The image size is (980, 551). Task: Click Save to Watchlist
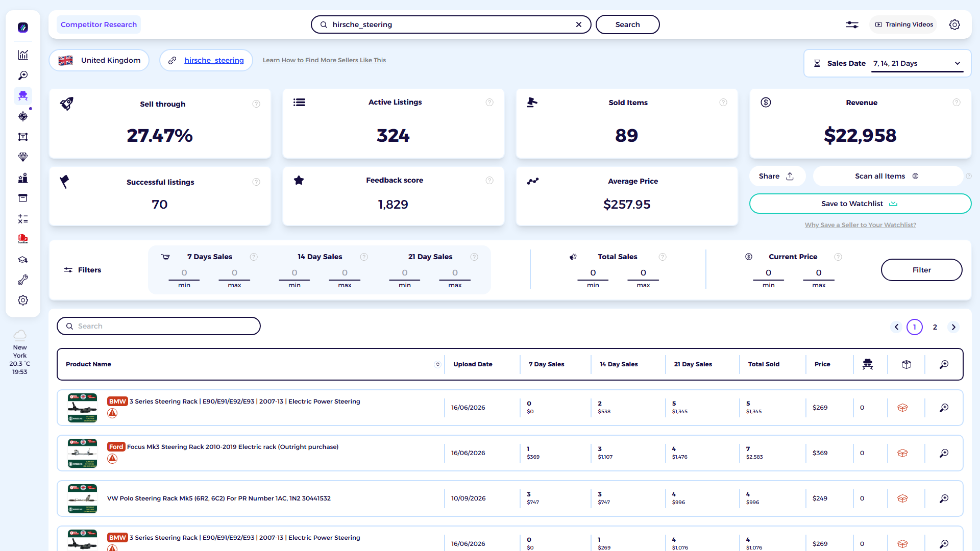[x=860, y=204]
